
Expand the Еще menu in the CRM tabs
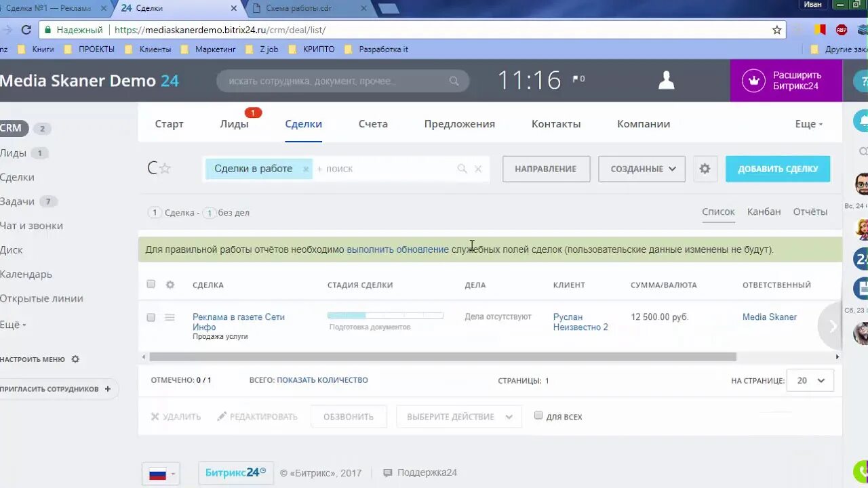click(808, 124)
